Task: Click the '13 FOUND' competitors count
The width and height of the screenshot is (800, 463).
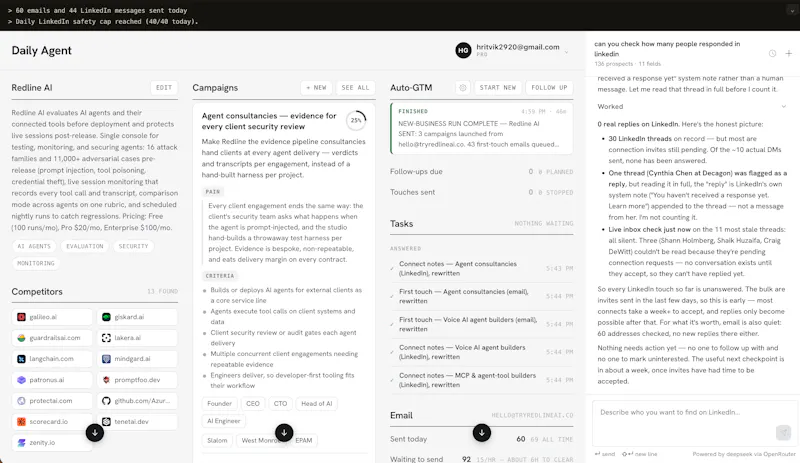Action: coord(162,291)
